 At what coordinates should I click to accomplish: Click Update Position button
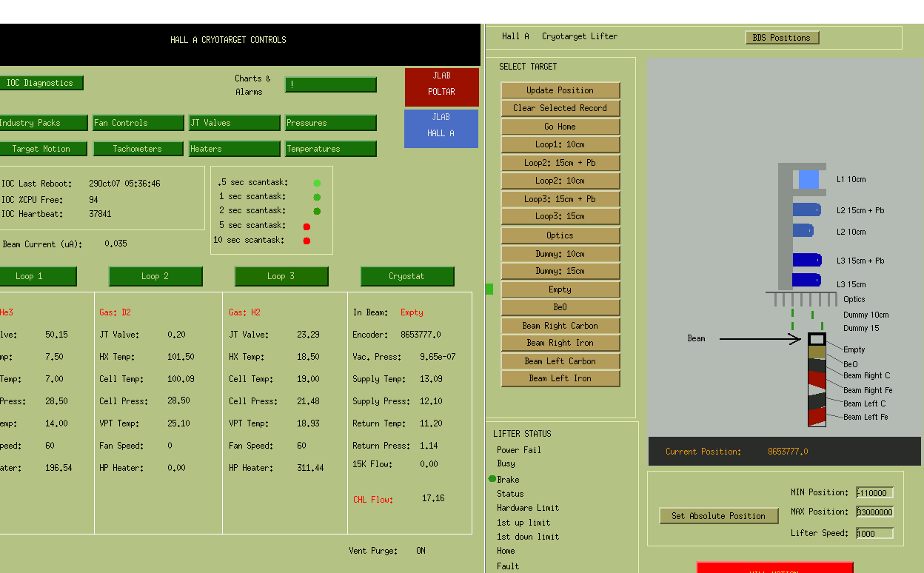(560, 90)
